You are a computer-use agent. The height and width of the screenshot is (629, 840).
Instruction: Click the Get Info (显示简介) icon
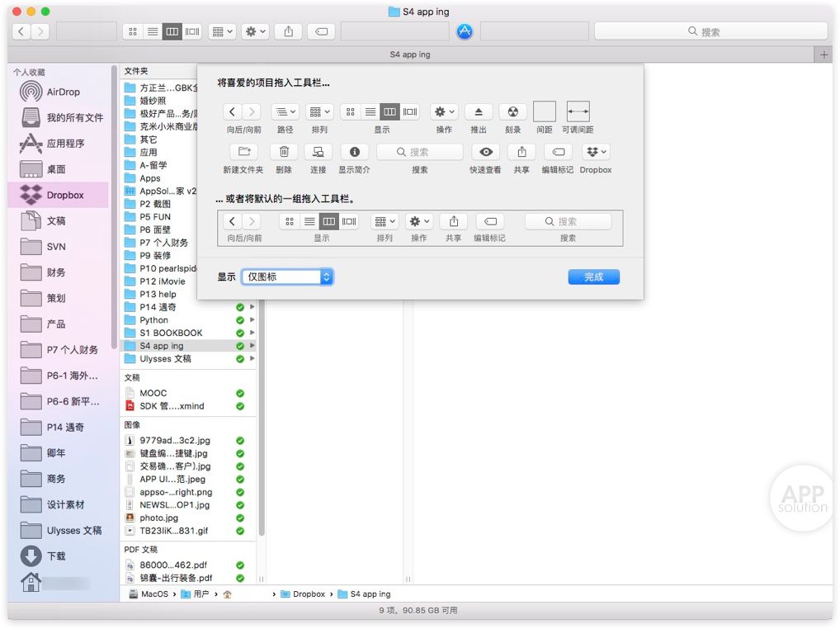point(354,153)
